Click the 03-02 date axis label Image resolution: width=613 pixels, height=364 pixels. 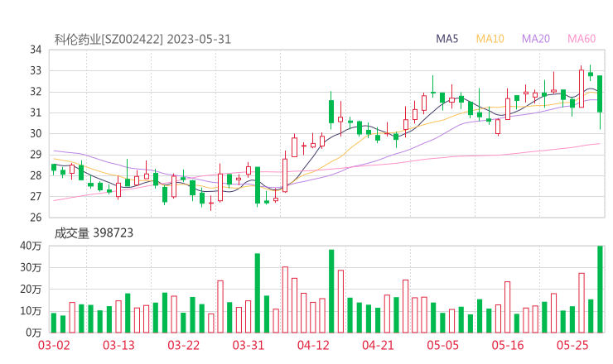(x=54, y=345)
